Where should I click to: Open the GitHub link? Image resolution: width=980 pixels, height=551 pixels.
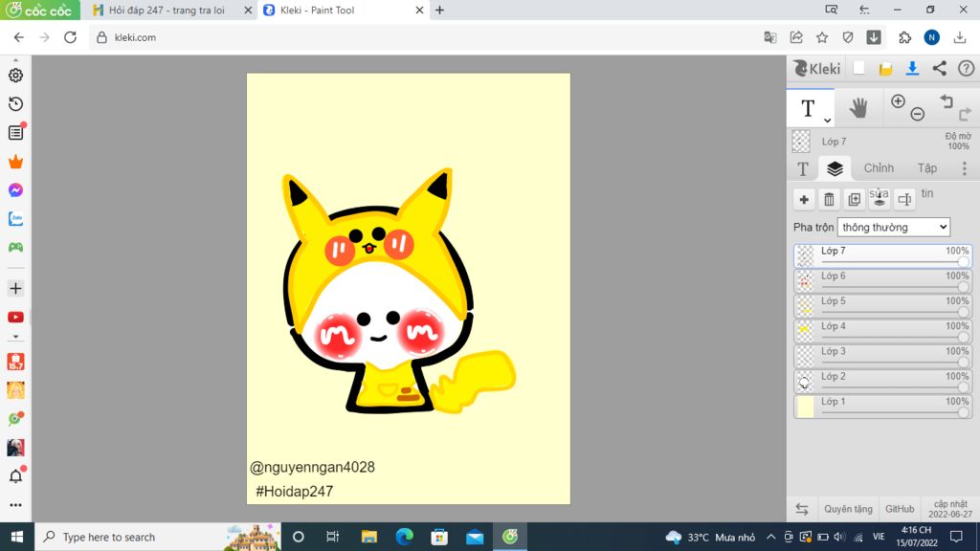tap(900, 509)
